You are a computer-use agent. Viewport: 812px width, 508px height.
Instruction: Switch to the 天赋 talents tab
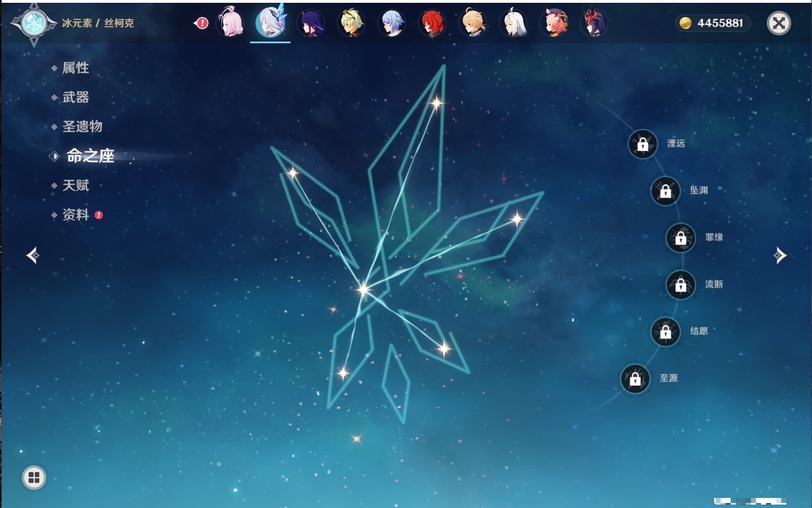(76, 185)
